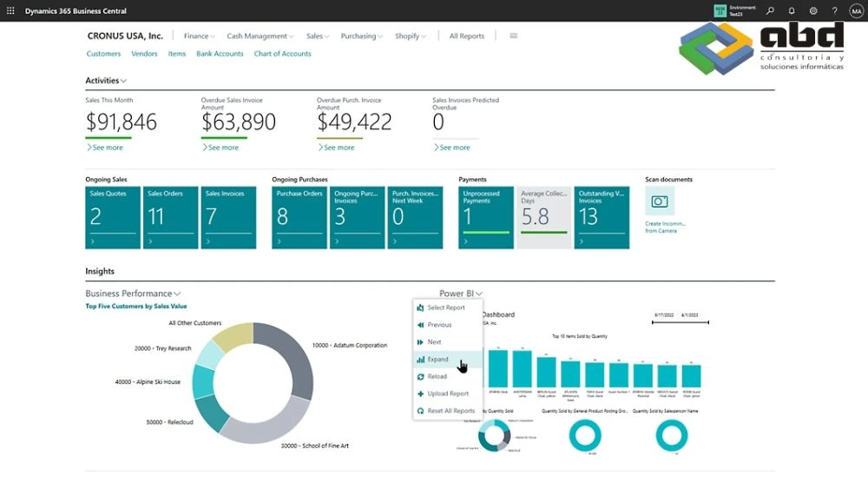Open All Reports
The image size is (868, 489).
tap(467, 36)
